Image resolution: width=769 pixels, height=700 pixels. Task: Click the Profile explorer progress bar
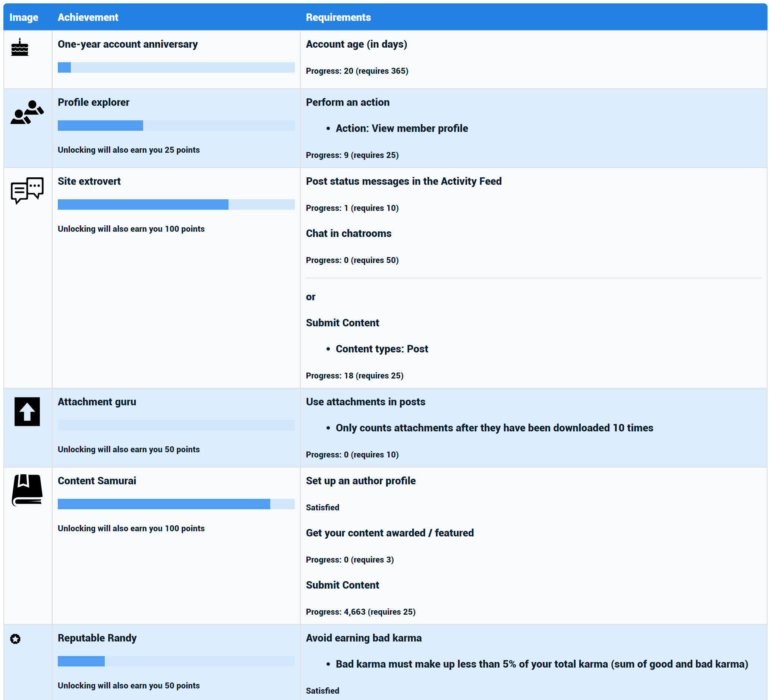[176, 126]
